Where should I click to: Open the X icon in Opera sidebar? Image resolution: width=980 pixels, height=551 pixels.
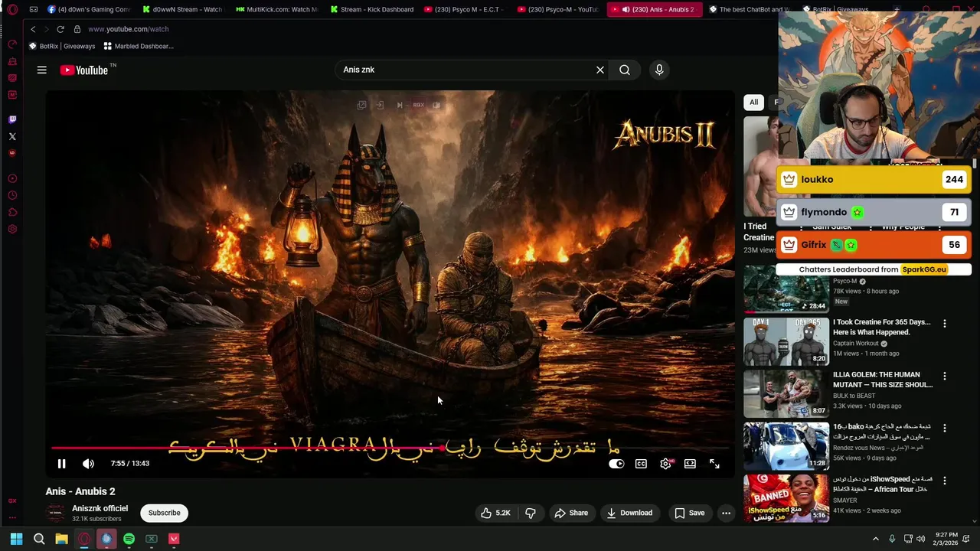[x=12, y=136]
